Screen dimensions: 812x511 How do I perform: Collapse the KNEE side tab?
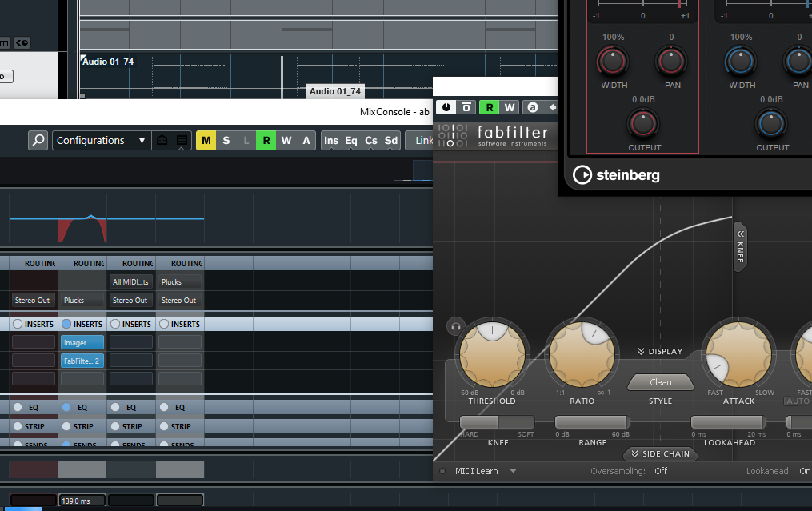tap(740, 246)
